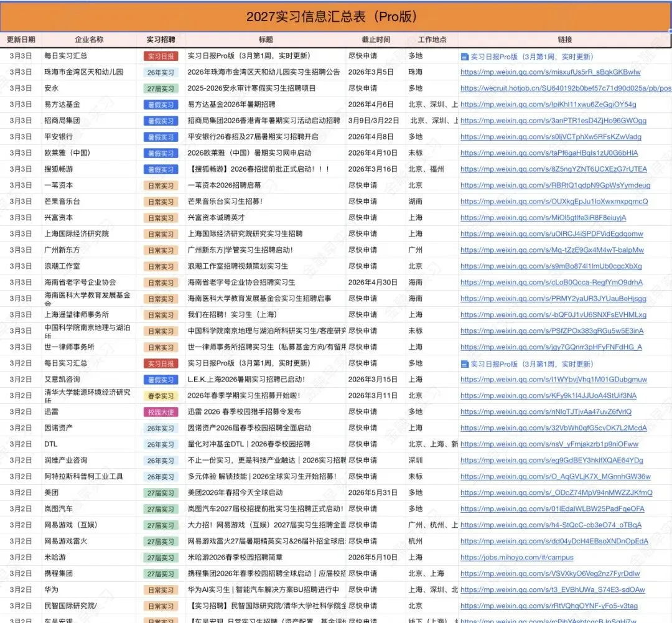Viewport: 672px width, 623px height.
Task: Click the red 实习日报 tag in the 3月3日 row
Action: pos(161,57)
